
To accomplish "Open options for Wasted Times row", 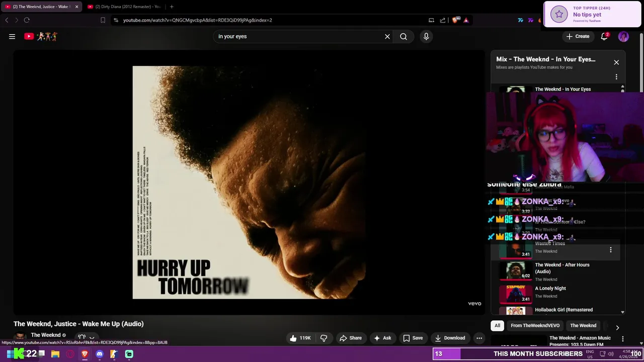I will click(611, 250).
